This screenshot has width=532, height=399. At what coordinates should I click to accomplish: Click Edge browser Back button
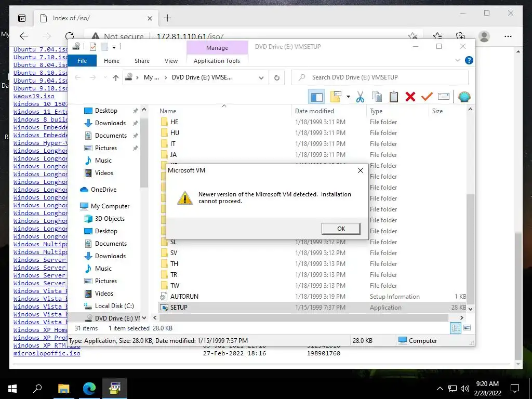click(x=23, y=36)
